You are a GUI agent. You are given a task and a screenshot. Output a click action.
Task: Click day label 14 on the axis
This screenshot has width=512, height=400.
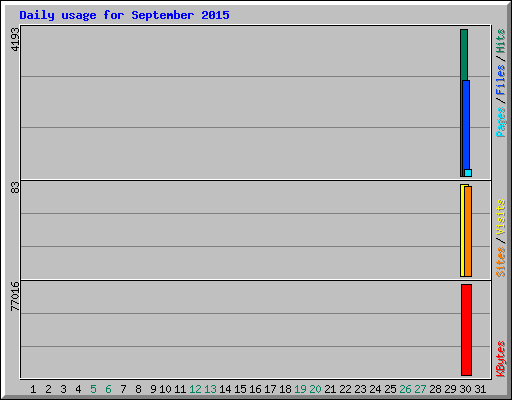click(x=225, y=389)
